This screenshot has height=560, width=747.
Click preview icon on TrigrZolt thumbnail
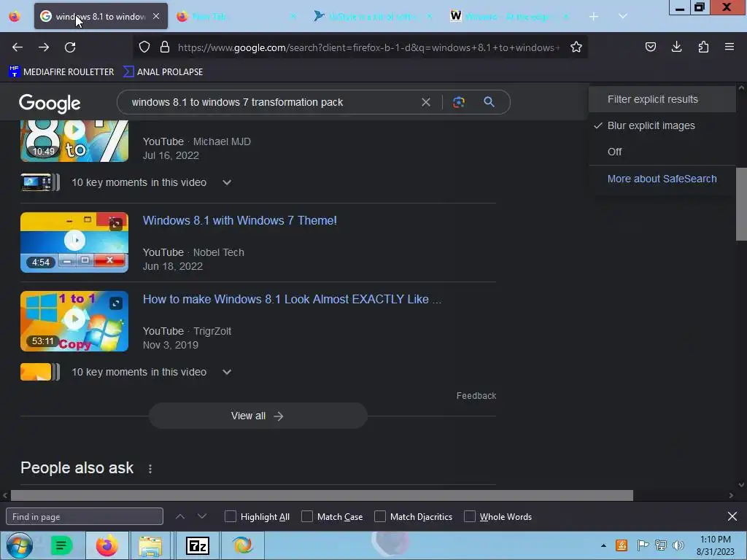click(x=116, y=303)
